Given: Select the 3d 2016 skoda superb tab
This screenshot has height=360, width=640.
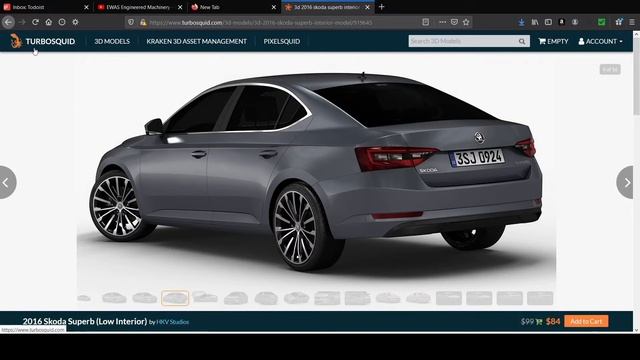Looking at the screenshot, I should (x=327, y=7).
